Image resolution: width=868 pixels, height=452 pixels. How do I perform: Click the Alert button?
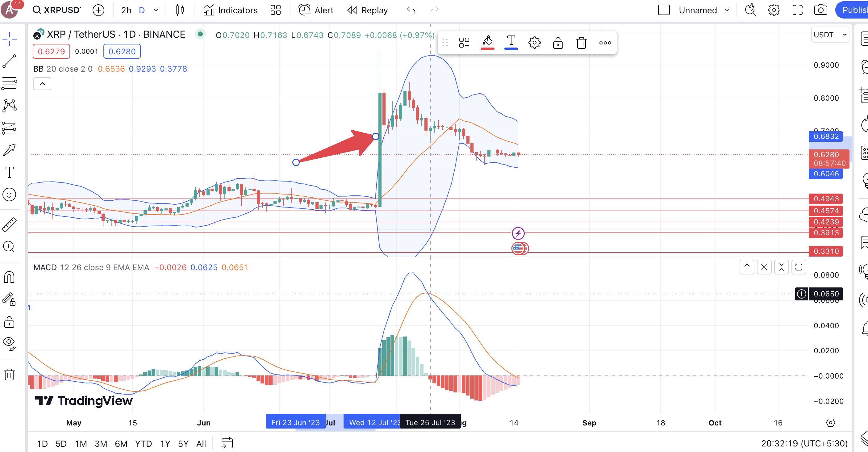pyautogui.click(x=316, y=10)
